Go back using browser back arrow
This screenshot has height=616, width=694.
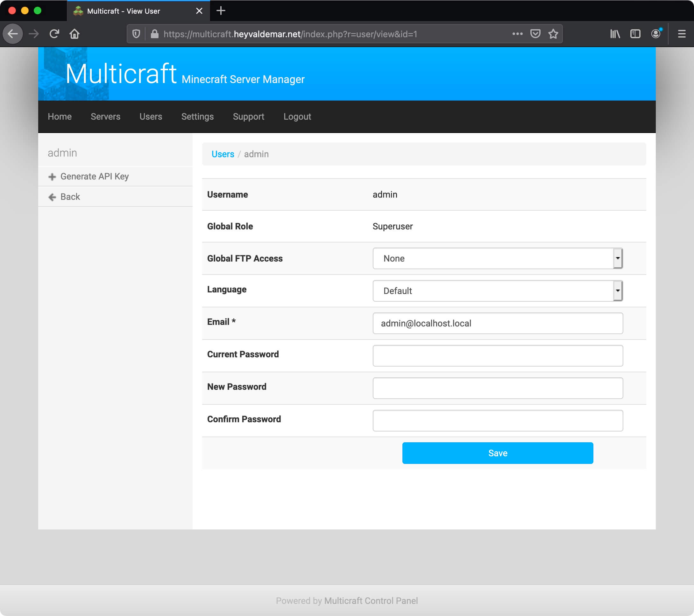tap(13, 34)
